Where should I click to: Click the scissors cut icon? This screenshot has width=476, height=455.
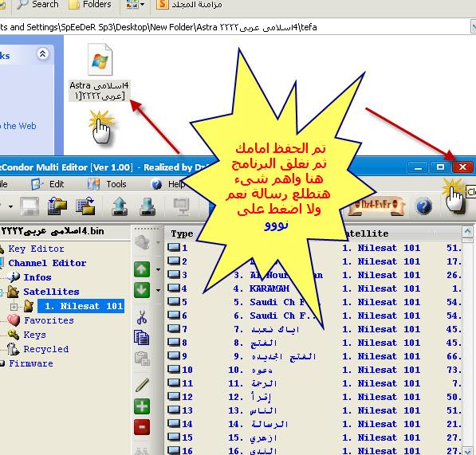point(142,317)
